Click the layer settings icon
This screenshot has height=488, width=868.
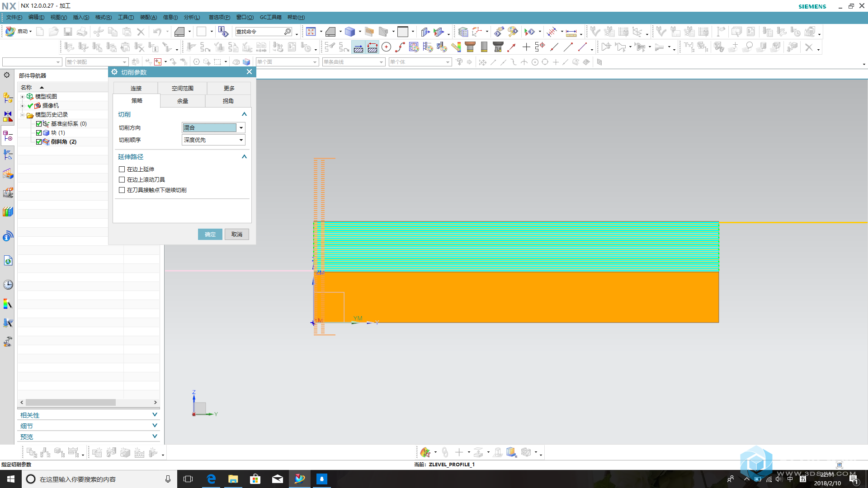pyautogui.click(x=463, y=32)
